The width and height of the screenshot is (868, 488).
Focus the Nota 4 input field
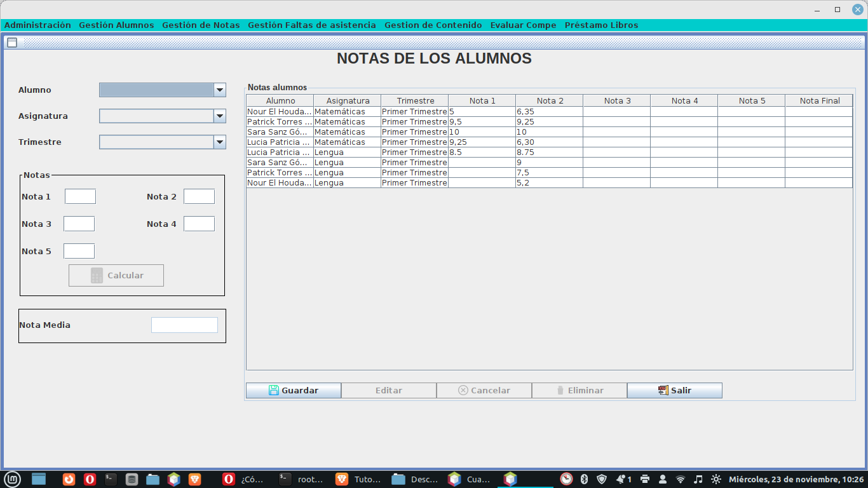pyautogui.click(x=199, y=224)
